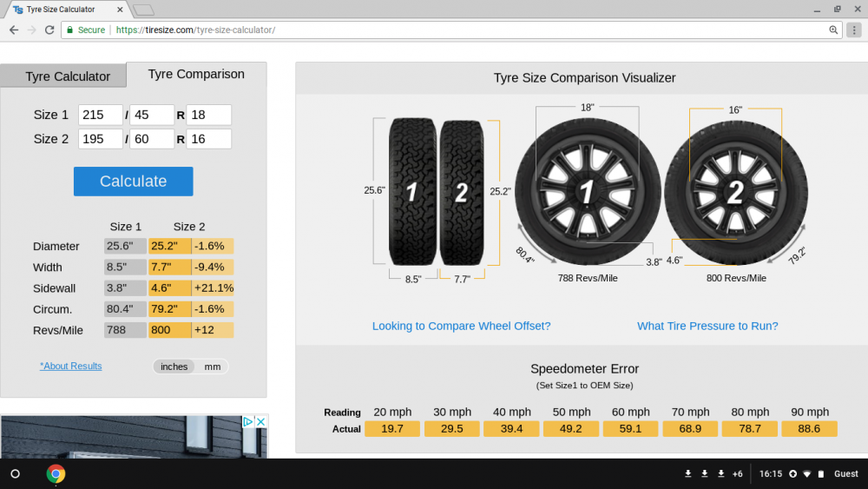This screenshot has height=489, width=868.
Task: Switch to the Tyre Calculator tab
Action: click(63, 76)
